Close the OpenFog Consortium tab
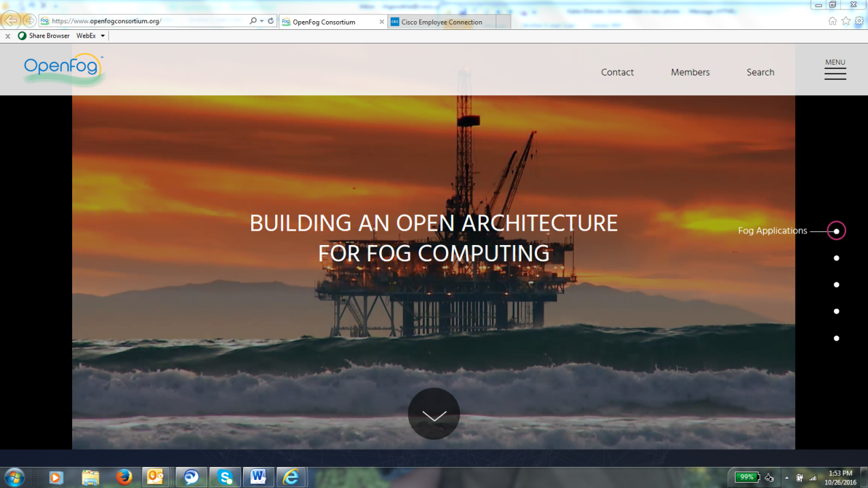The height and width of the screenshot is (488, 868). point(381,22)
